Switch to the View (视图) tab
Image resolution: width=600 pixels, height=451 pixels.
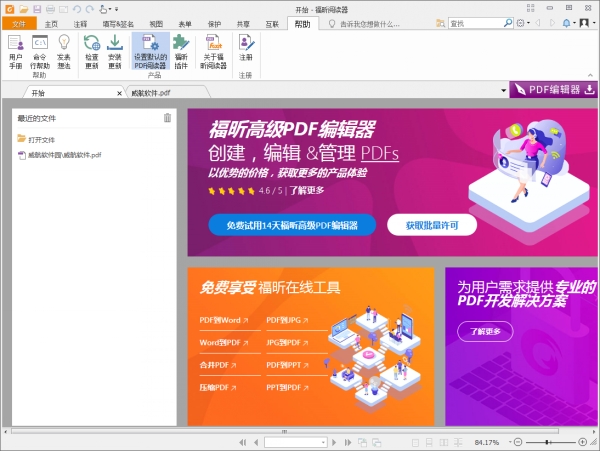(x=156, y=24)
